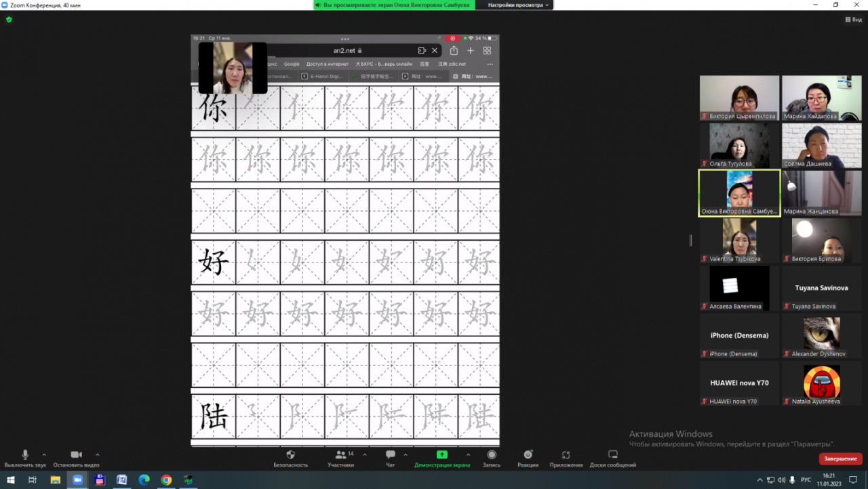Open Reactions (Реакции) emoji icon
Screen dimensions: 868x489
click(528, 455)
